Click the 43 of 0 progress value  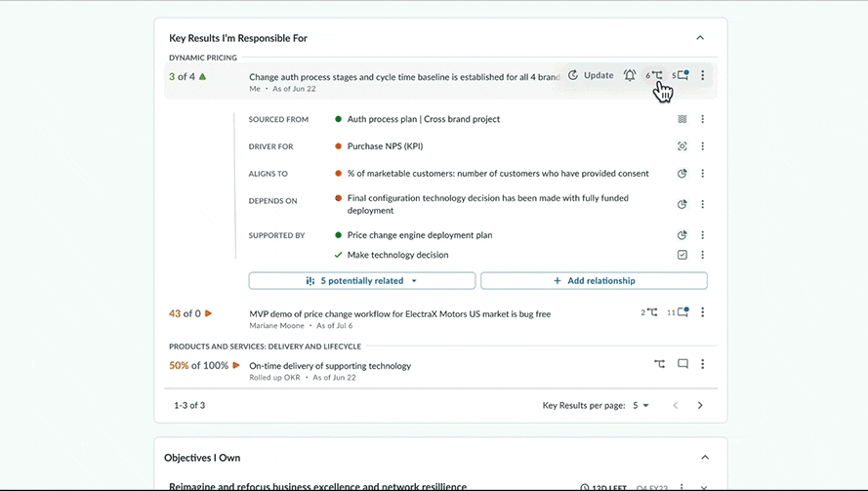pyautogui.click(x=185, y=313)
